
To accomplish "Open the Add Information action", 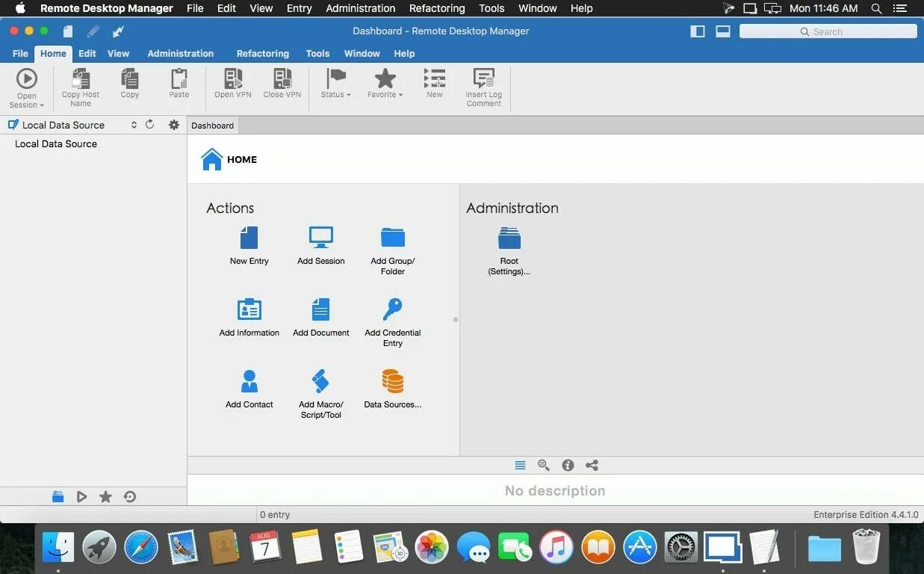I will pos(249,309).
